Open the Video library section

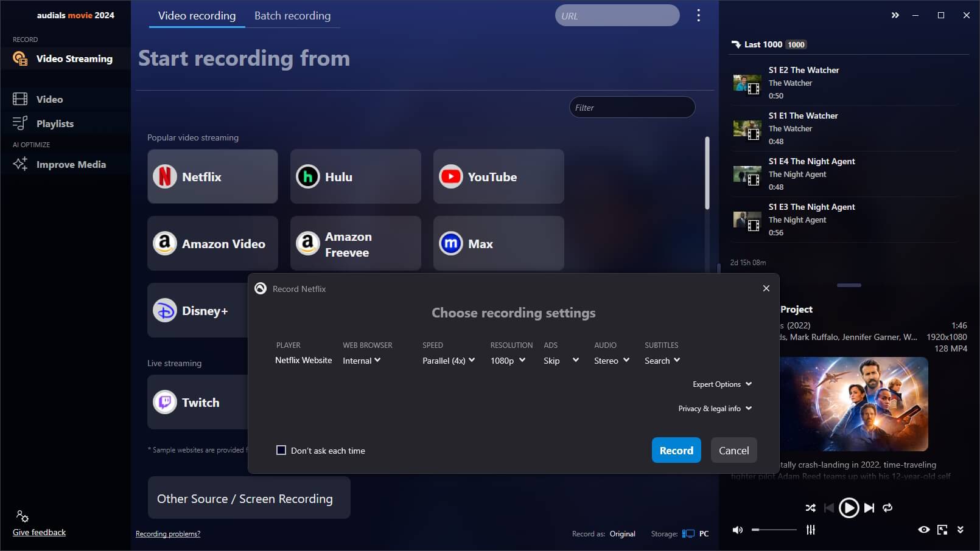(x=65, y=99)
